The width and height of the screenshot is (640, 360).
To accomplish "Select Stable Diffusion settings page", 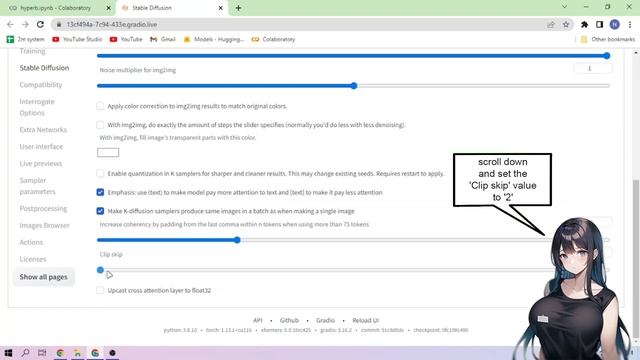I will click(44, 68).
